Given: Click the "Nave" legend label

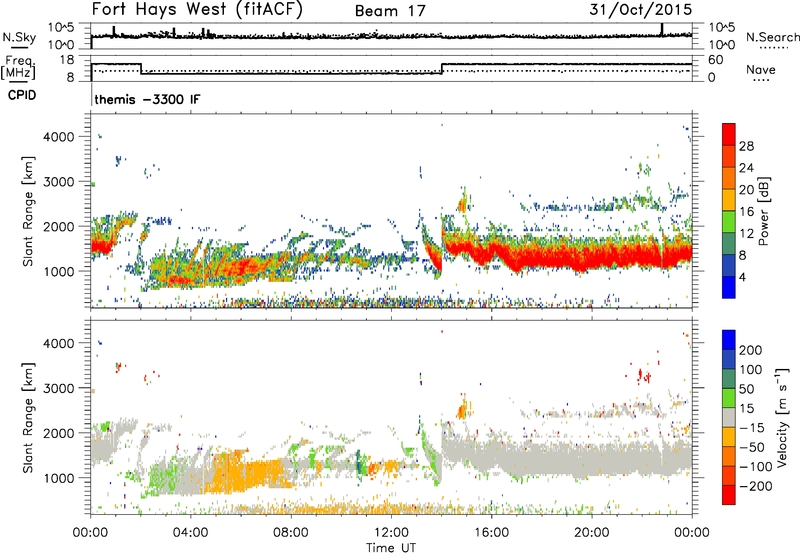Looking at the screenshot, I should pyautogui.click(x=760, y=70).
